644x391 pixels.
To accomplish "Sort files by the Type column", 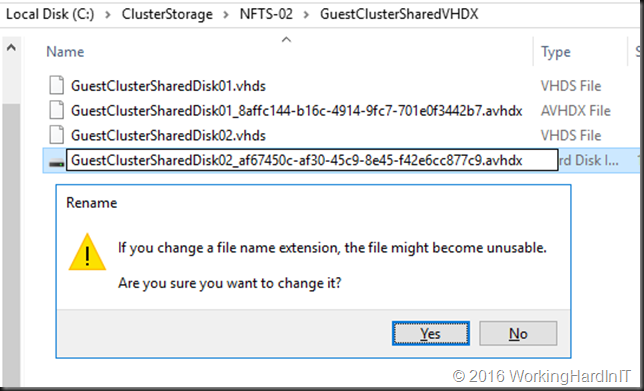I will click(x=555, y=52).
